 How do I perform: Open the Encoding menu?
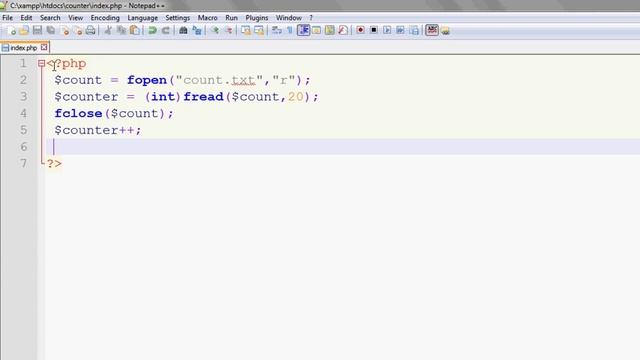(105, 18)
